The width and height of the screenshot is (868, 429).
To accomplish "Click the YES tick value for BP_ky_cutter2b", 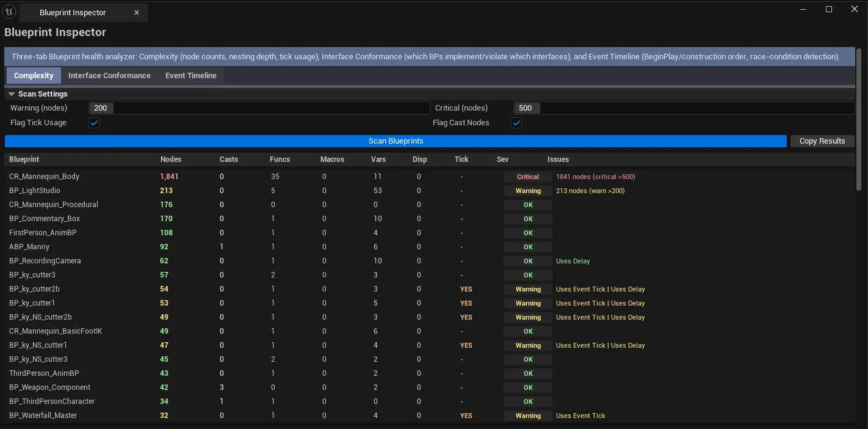I will tap(466, 289).
